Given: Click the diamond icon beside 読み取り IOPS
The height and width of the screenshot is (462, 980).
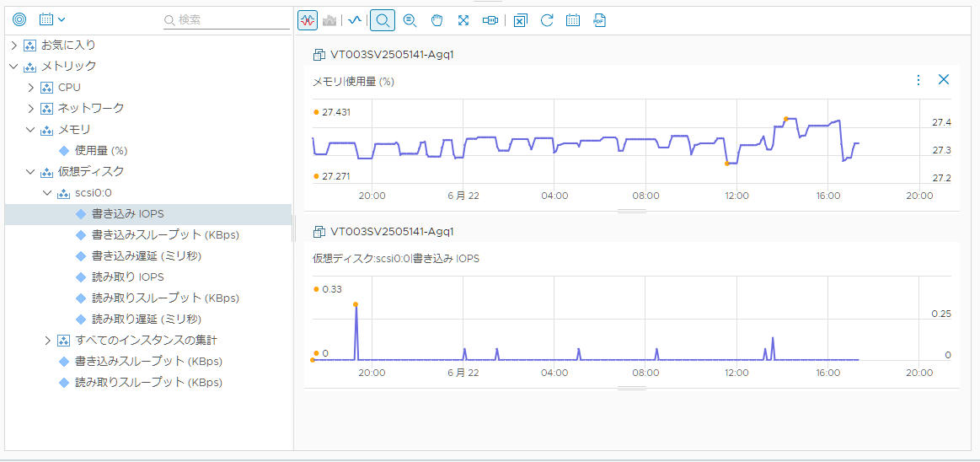Looking at the screenshot, I should 80,277.
